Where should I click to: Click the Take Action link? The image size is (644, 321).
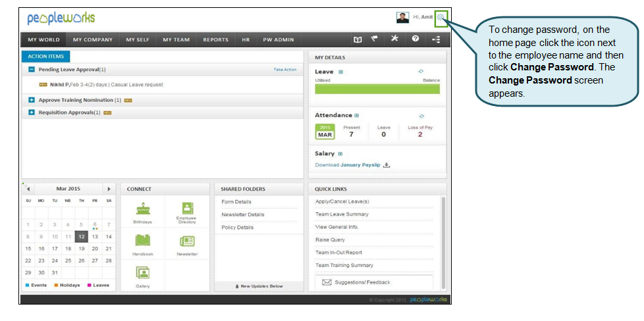point(284,69)
